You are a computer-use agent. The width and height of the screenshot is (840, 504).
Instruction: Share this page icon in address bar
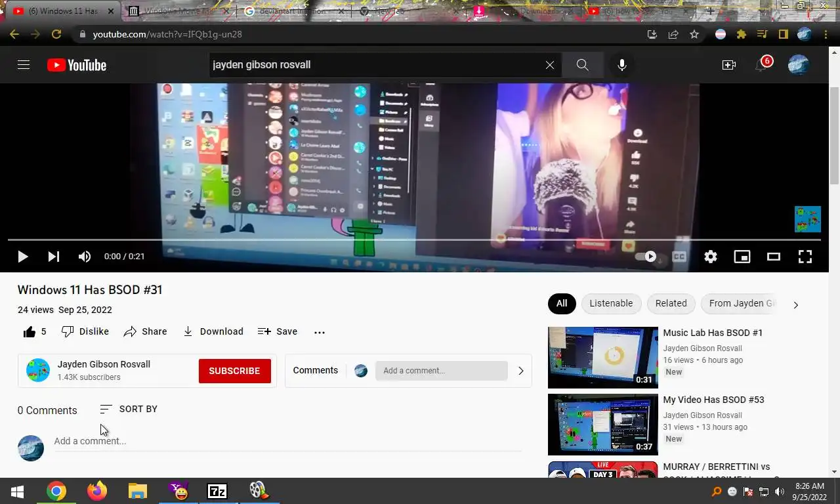tap(673, 34)
